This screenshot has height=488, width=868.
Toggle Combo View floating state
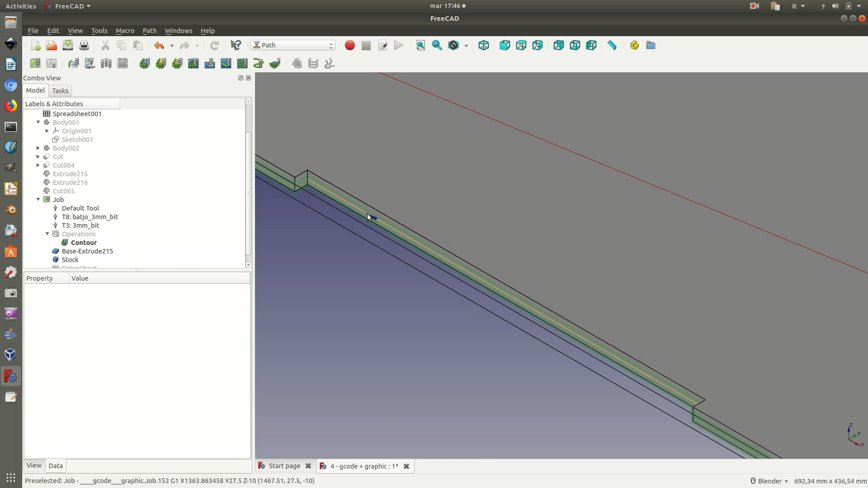coord(241,78)
